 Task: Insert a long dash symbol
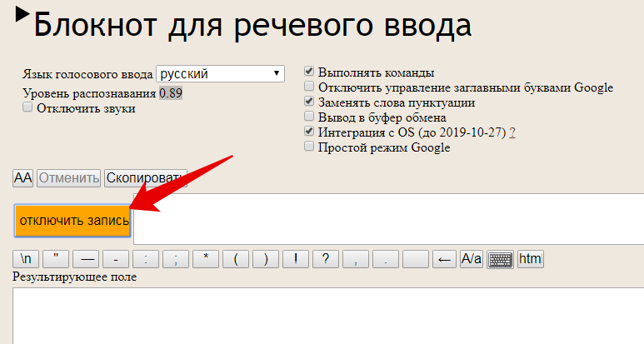pos(86,259)
